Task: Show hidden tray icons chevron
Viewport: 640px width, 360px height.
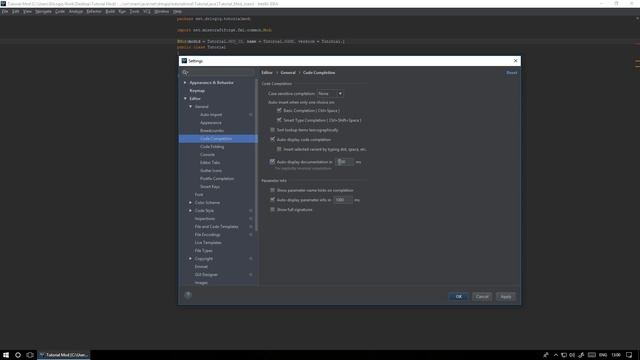Action: (556, 355)
